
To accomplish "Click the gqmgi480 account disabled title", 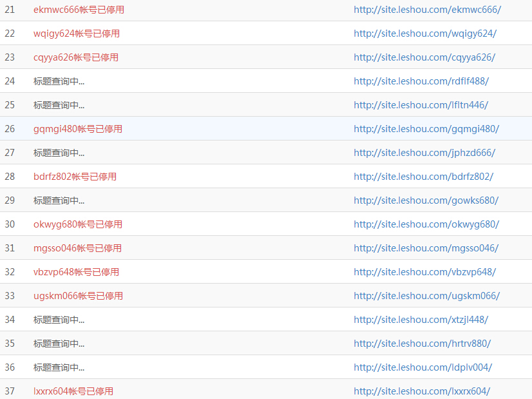I will click(77, 129).
